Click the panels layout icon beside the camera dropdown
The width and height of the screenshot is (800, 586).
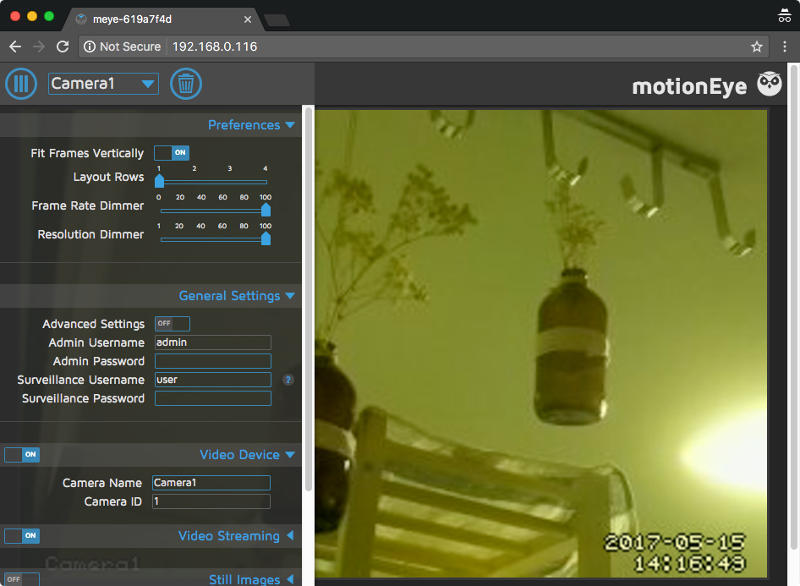tap(21, 83)
